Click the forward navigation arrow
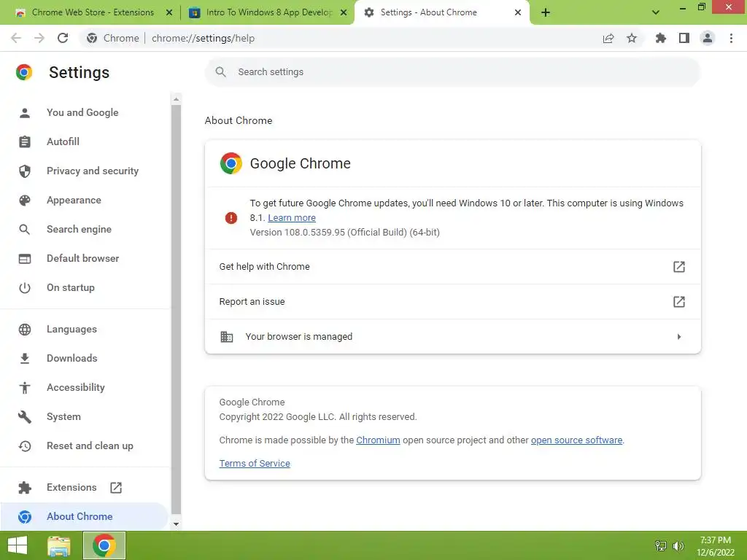The image size is (747, 560). [x=39, y=38]
